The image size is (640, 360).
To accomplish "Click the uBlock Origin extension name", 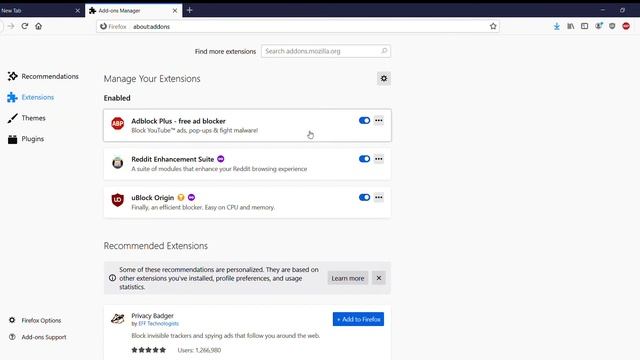I will click(153, 198).
